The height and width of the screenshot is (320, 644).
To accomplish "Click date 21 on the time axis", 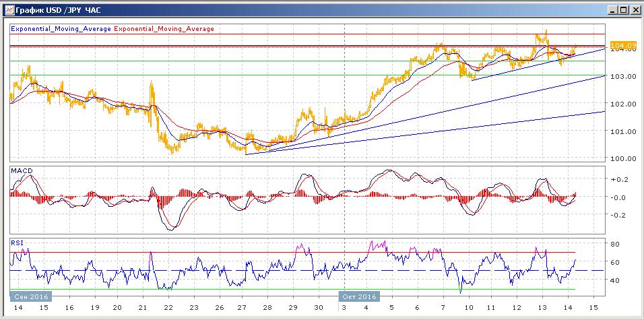I will click(143, 307).
